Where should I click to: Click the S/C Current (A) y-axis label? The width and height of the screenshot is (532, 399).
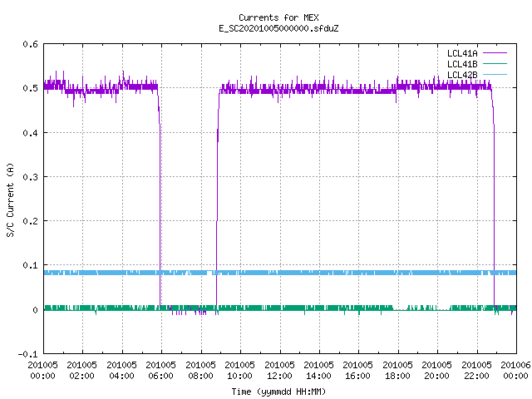10,200
